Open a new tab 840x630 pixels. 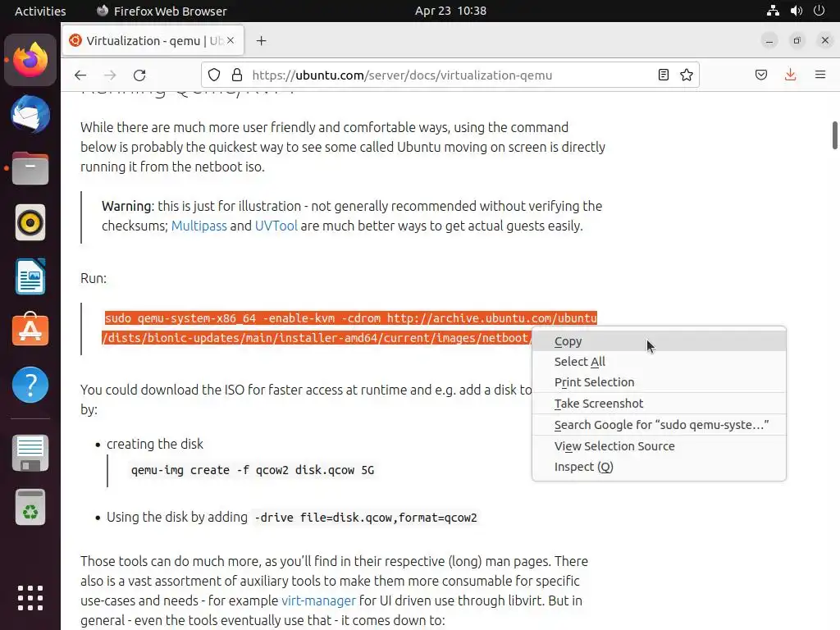pos(261,41)
